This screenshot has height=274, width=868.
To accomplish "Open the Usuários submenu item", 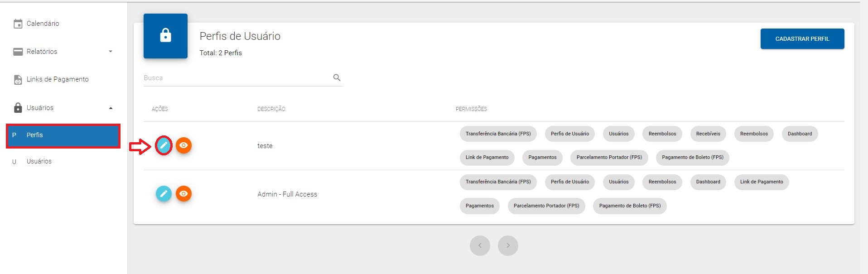I will 39,161.
